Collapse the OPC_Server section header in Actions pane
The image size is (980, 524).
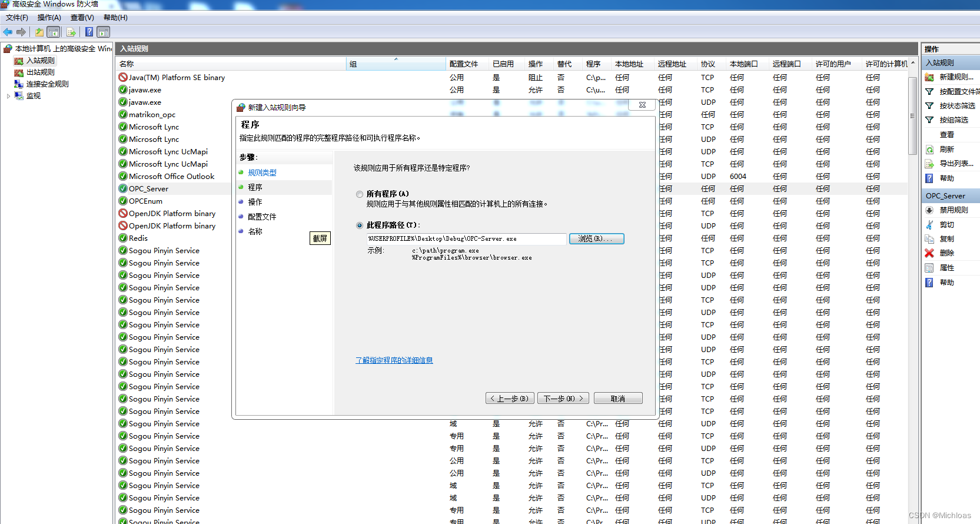[x=951, y=195]
